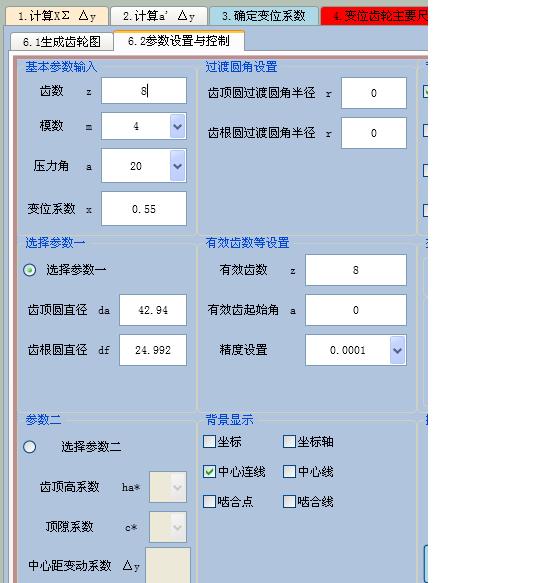Select the 选择参数二 radio button
Image resolution: width=540 pixels, height=583 pixels.
point(30,447)
